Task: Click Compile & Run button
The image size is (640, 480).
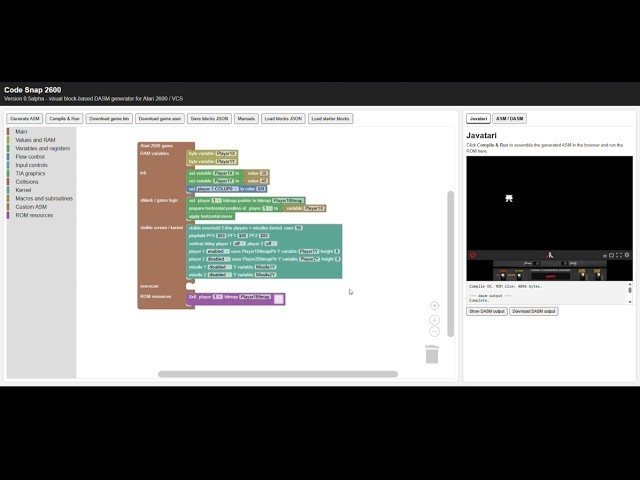Action: pyautogui.click(x=64, y=119)
